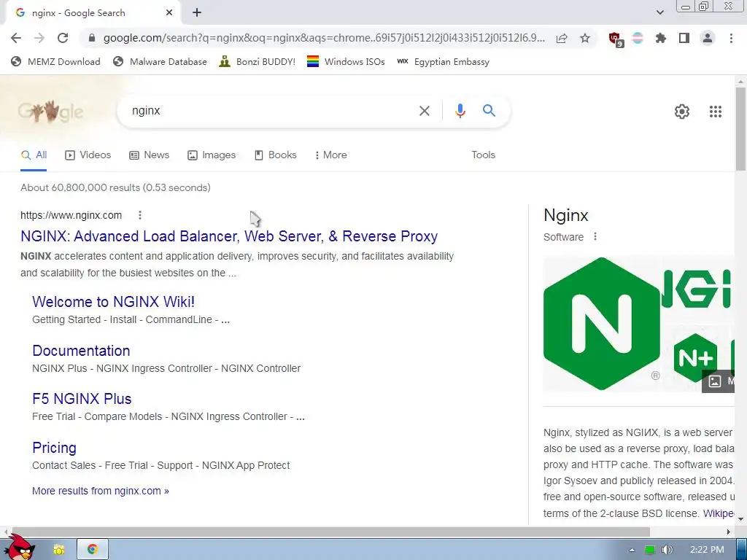The width and height of the screenshot is (747, 560).
Task: Show hidden tray icons arrow
Action: click(632, 550)
